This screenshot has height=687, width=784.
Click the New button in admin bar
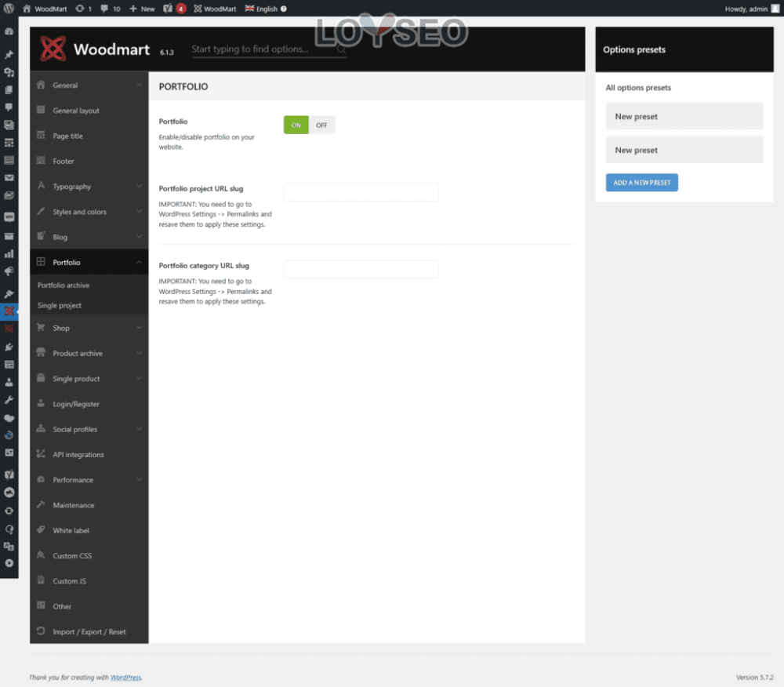click(x=142, y=9)
